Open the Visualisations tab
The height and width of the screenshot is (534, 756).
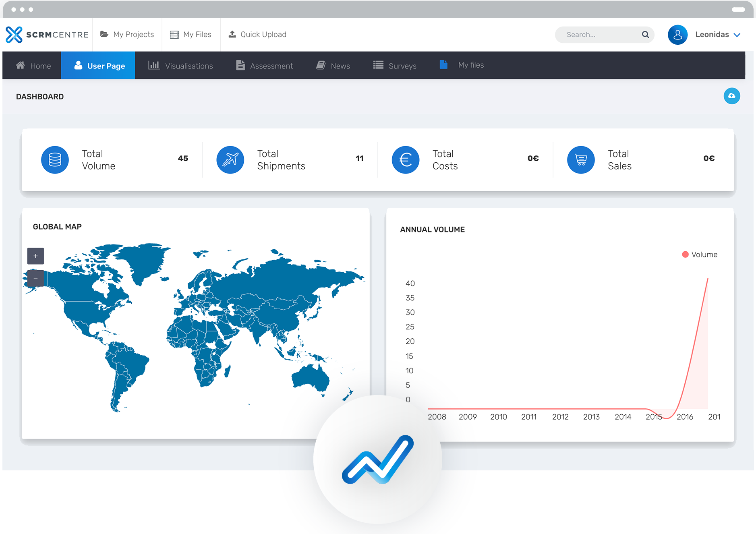[x=180, y=66]
